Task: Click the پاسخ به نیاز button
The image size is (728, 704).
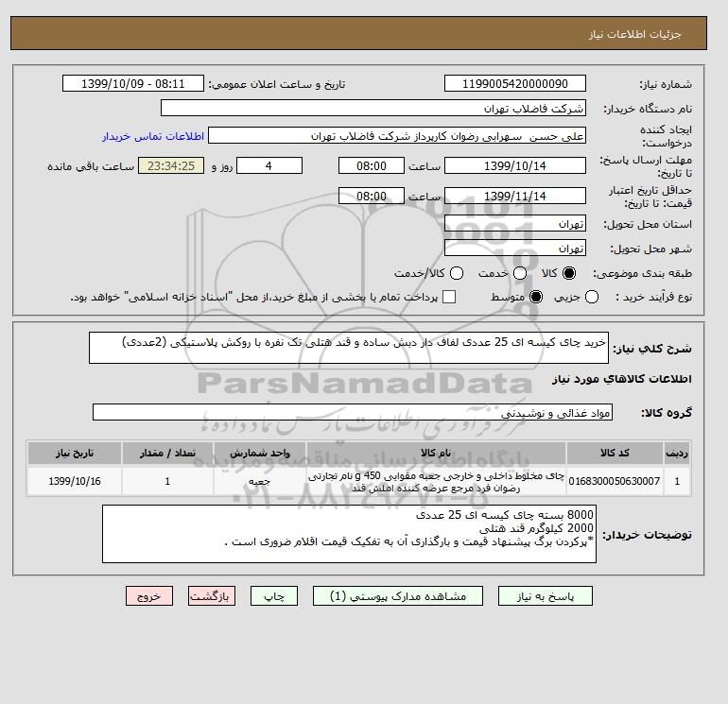Action: click(546, 596)
